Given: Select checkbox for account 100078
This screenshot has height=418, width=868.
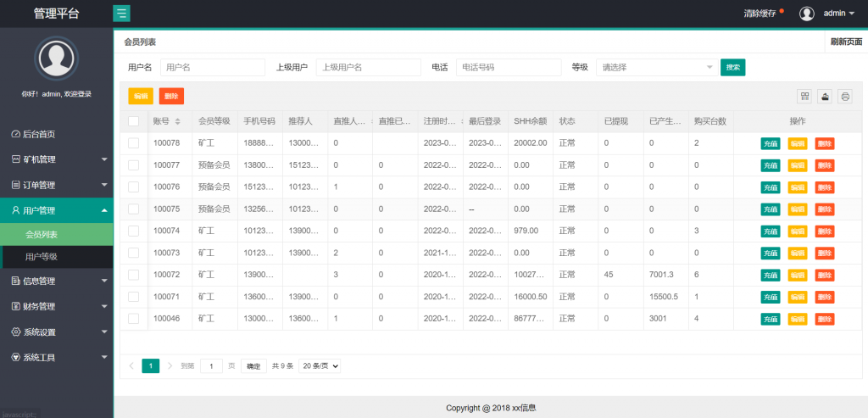Looking at the screenshot, I should (x=133, y=142).
